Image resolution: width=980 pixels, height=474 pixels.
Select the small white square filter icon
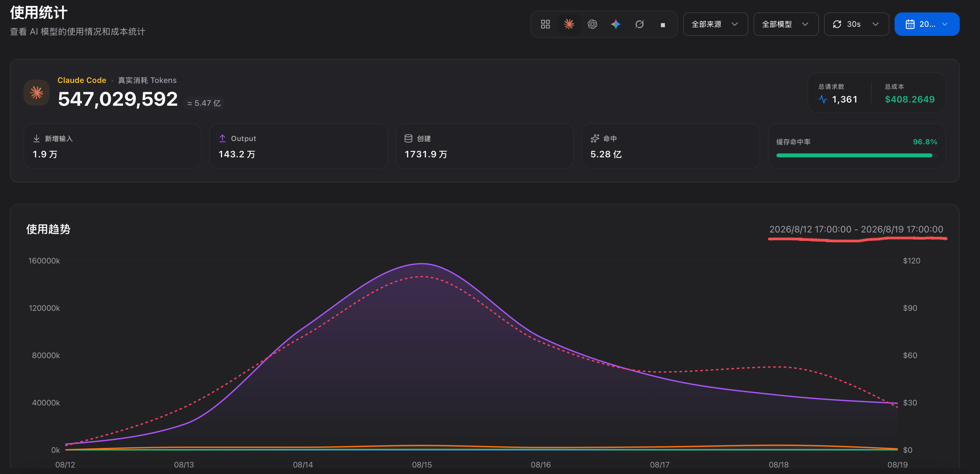pyautogui.click(x=663, y=25)
